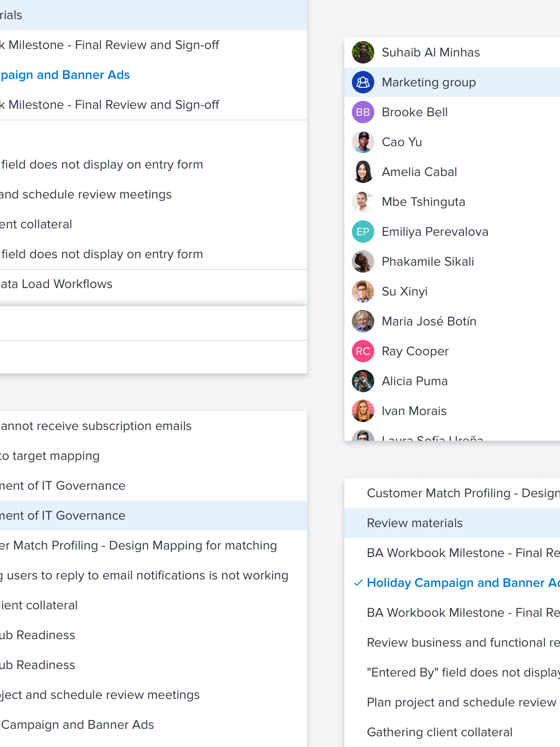Select the Marketing group icon
The height and width of the screenshot is (747, 560).
click(x=363, y=82)
